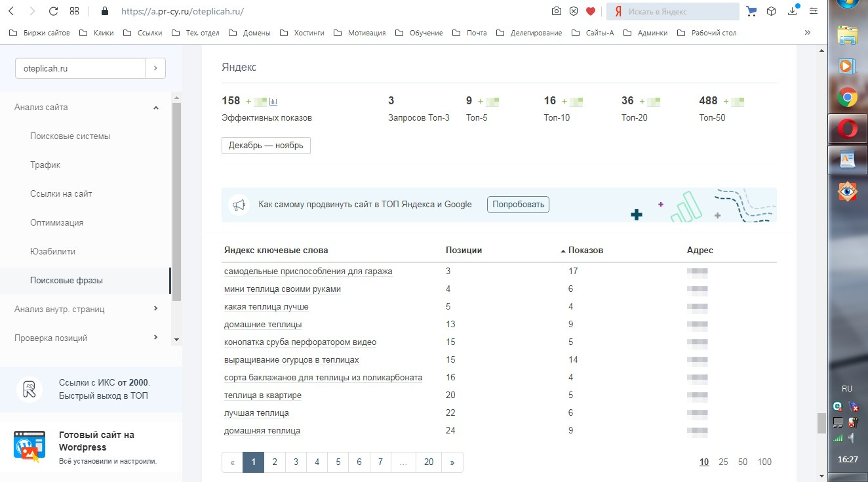Go to page 7 of results

[x=380, y=462]
